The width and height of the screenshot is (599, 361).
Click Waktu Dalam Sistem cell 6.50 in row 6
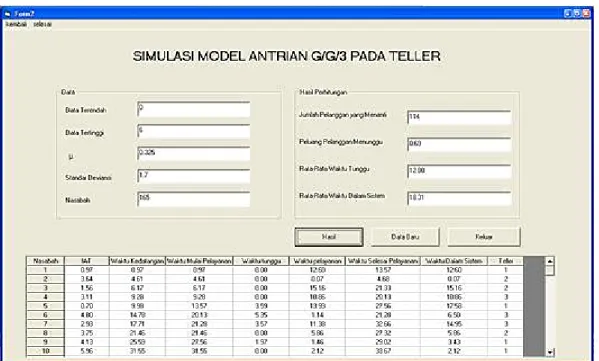coord(454,315)
